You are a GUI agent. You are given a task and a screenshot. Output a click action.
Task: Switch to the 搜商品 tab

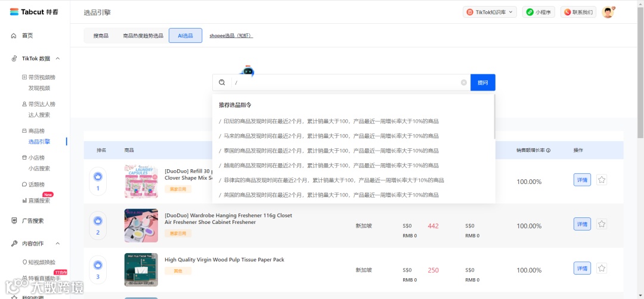point(101,36)
